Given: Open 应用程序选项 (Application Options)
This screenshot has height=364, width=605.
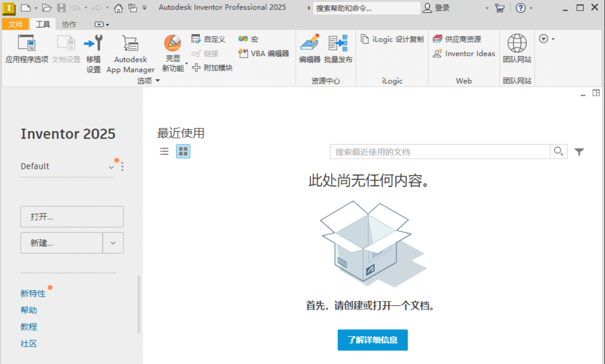Looking at the screenshot, I should pyautogui.click(x=27, y=50).
